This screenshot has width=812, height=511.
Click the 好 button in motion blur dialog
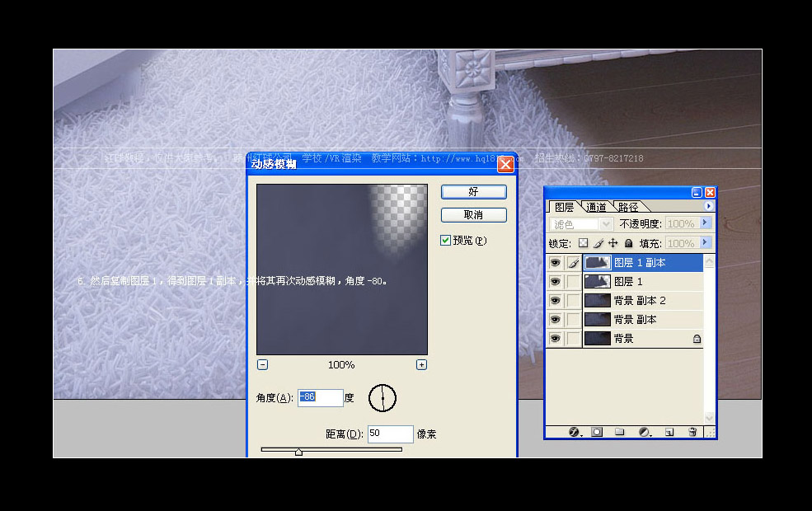(x=474, y=191)
